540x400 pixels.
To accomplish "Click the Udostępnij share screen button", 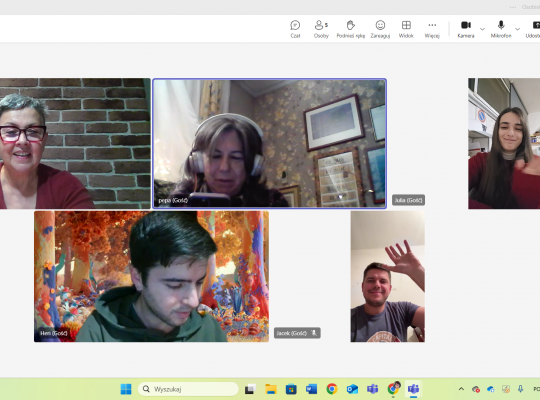I will tap(533, 29).
